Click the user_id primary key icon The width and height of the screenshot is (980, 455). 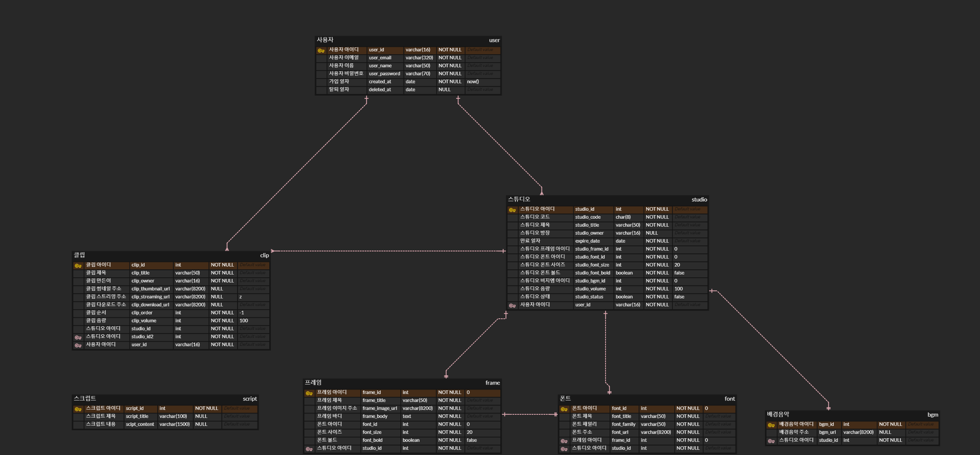[x=321, y=51]
